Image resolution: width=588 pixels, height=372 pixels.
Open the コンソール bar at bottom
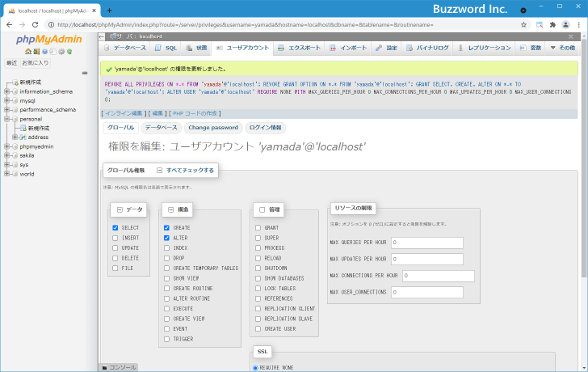coord(119,367)
